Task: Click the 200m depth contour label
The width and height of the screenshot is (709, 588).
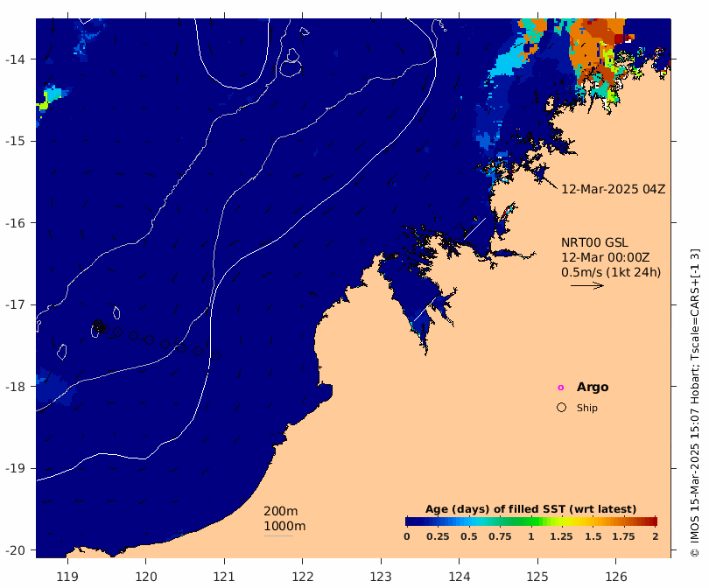Action: [x=280, y=511]
